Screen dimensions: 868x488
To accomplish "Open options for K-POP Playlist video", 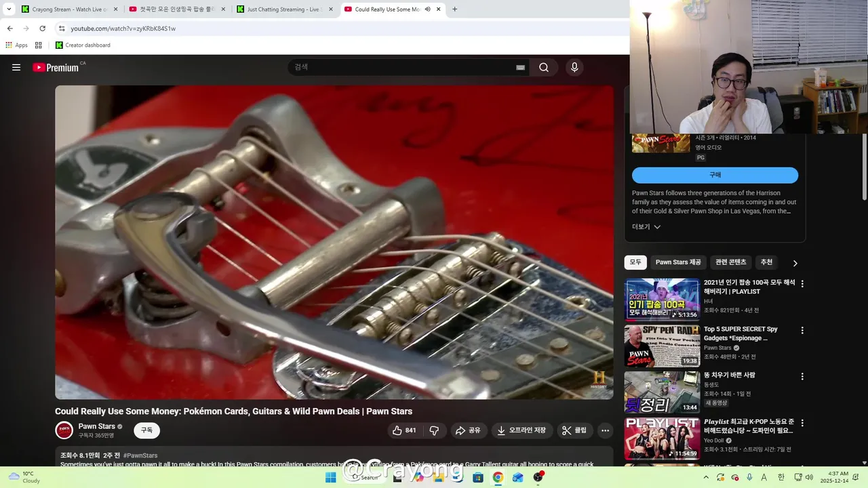I will pyautogui.click(x=802, y=423).
